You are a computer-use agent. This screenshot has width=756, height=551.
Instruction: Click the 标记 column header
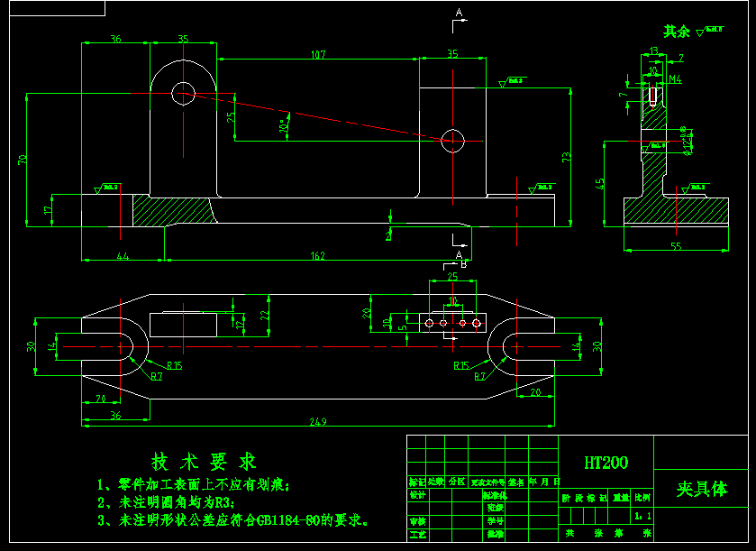tap(417, 482)
